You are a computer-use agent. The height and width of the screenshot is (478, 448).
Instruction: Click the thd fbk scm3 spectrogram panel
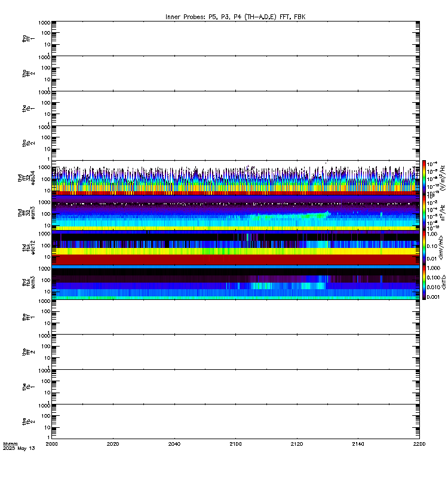pos(235,282)
